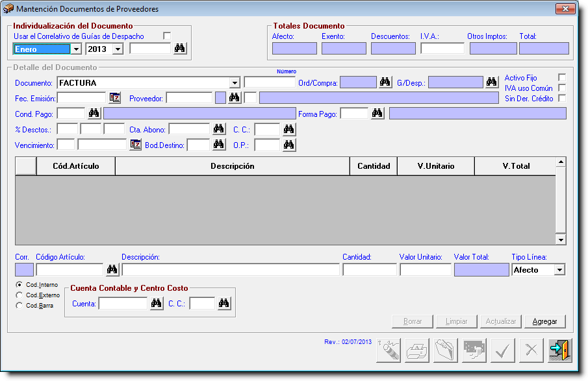
Task: Open the year dropdown showing 2013
Action: (x=118, y=49)
